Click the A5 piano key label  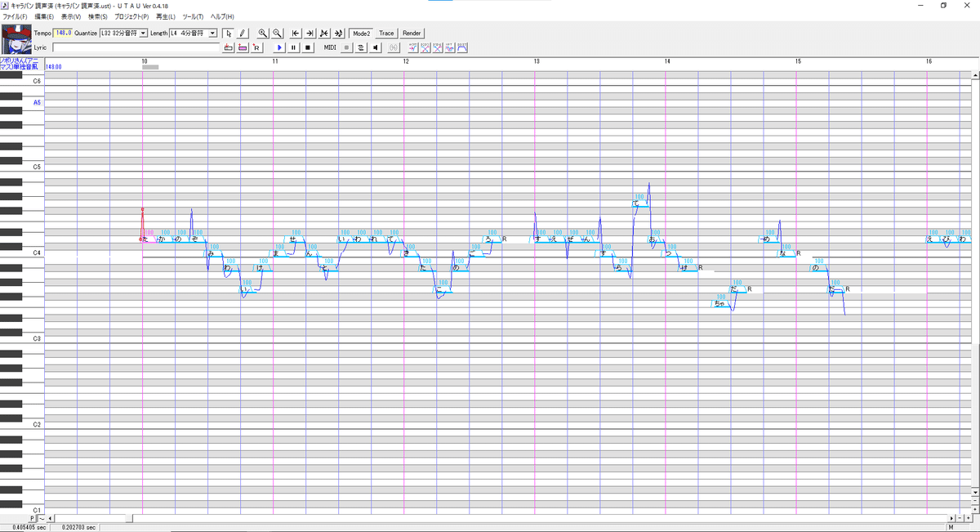coord(37,103)
